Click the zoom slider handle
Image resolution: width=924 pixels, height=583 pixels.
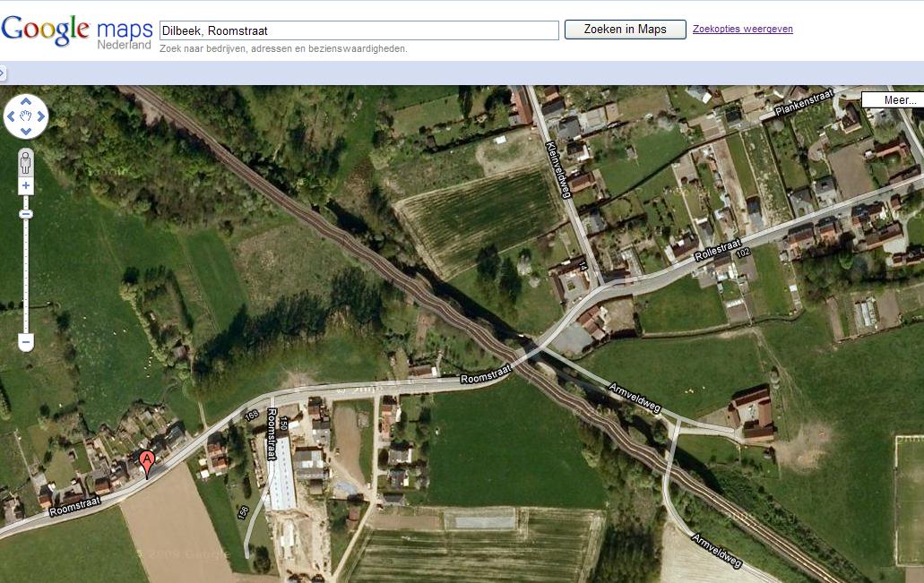(x=26, y=214)
